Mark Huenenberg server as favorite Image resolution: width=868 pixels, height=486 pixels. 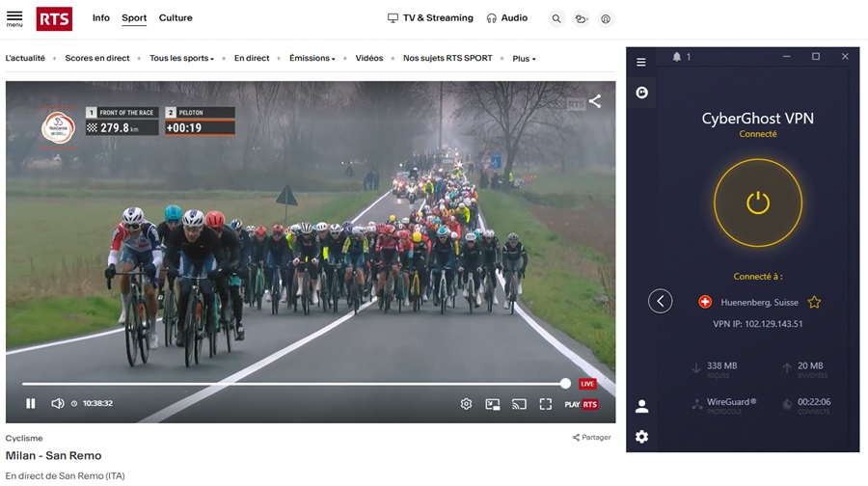[814, 302]
